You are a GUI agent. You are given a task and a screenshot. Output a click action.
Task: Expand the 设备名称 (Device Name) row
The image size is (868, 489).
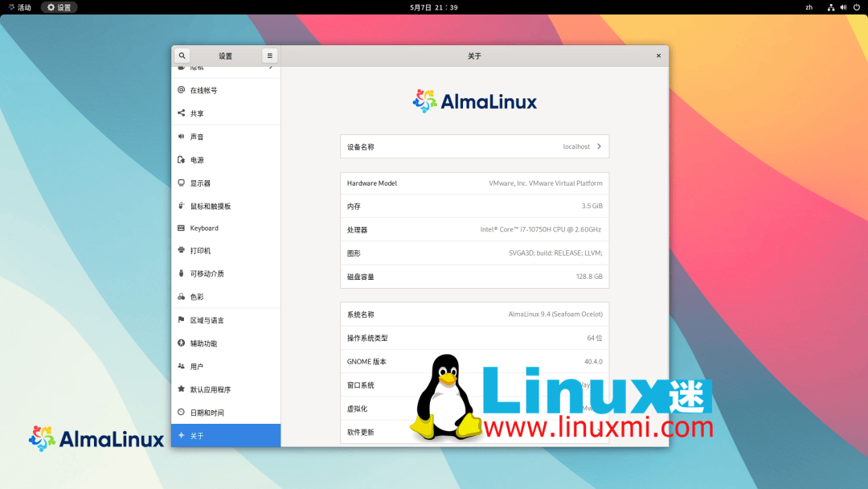(x=474, y=146)
